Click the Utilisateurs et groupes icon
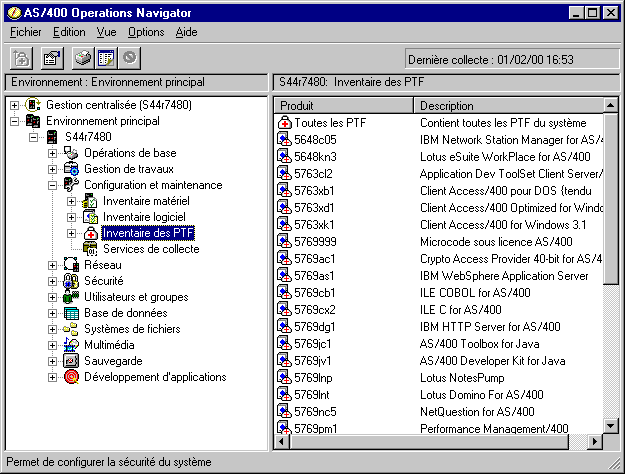The width and height of the screenshot is (625, 474). (x=71, y=297)
